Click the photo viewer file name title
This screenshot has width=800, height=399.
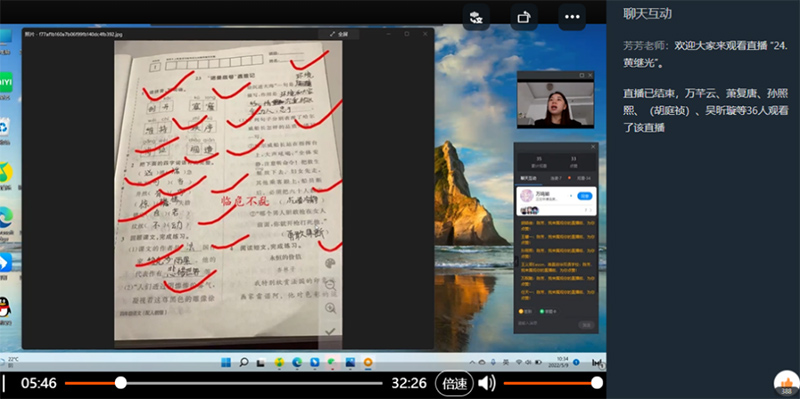tap(73, 34)
